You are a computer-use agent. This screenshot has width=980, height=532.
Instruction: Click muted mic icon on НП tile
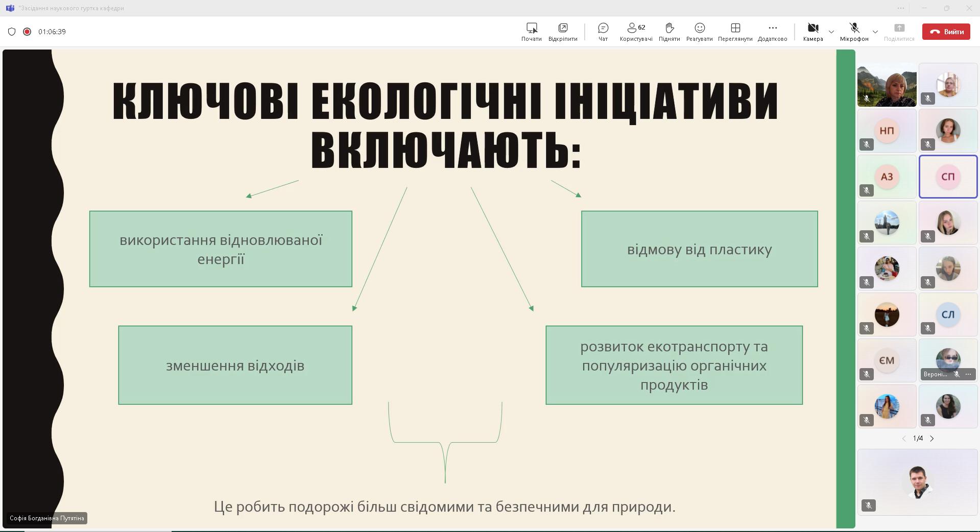click(x=867, y=144)
